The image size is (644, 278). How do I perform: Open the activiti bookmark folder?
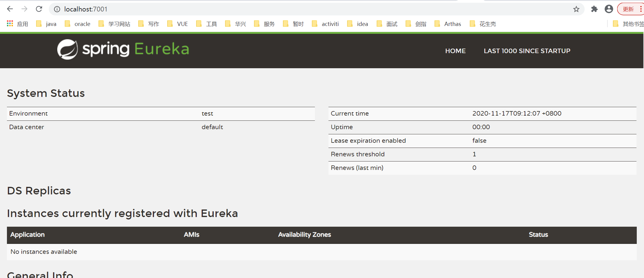click(x=325, y=24)
